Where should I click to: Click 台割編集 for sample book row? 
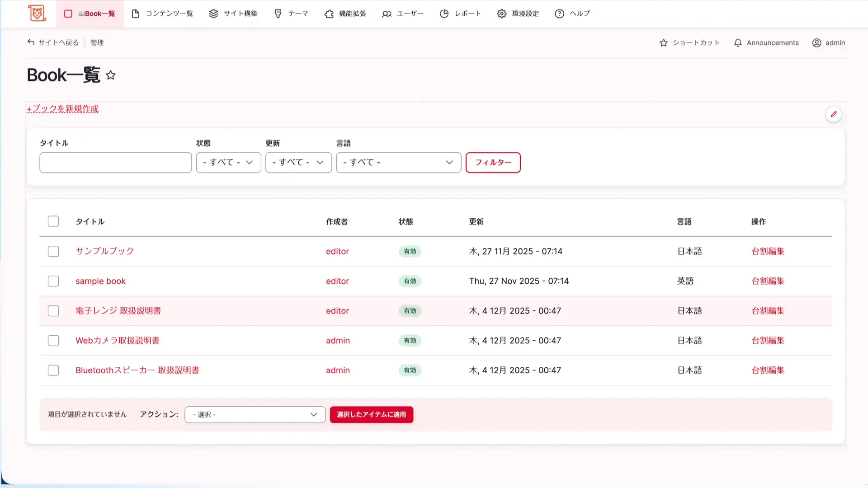pos(768,281)
